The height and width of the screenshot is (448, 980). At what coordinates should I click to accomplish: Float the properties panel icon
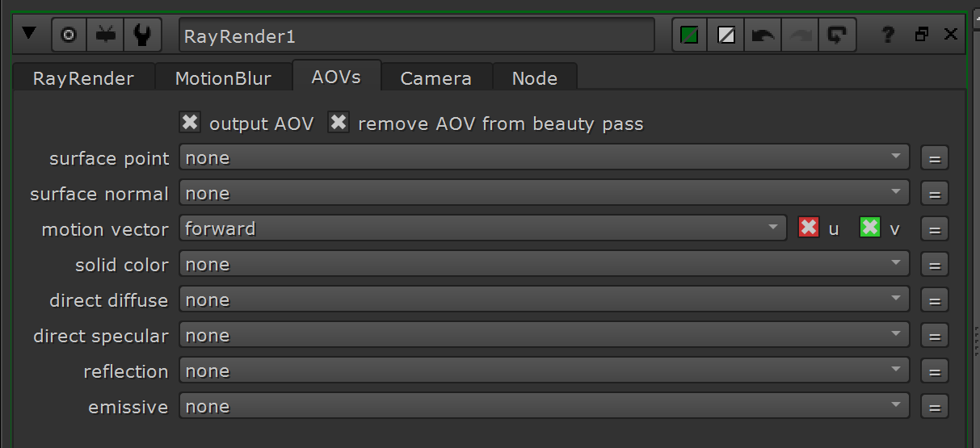[x=922, y=35]
